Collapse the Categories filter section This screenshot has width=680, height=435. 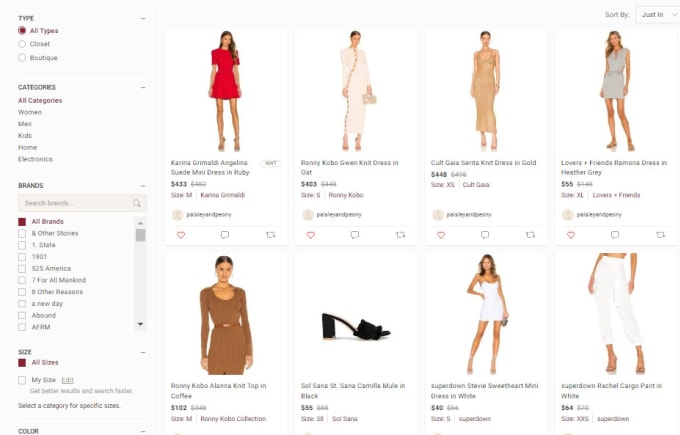143,87
